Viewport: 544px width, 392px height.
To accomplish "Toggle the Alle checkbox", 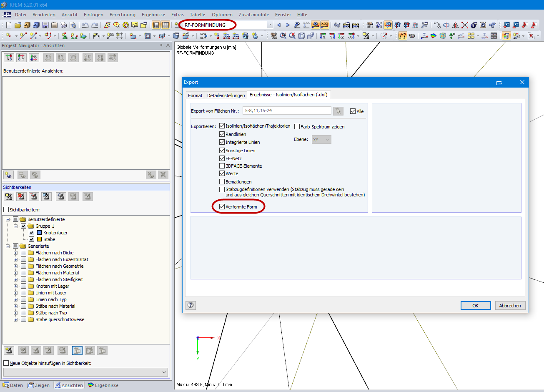I will tap(353, 111).
